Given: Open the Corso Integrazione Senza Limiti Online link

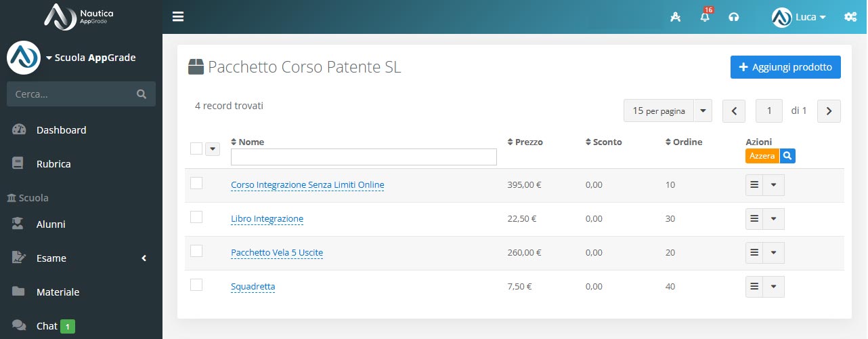Looking at the screenshot, I should tap(307, 185).
